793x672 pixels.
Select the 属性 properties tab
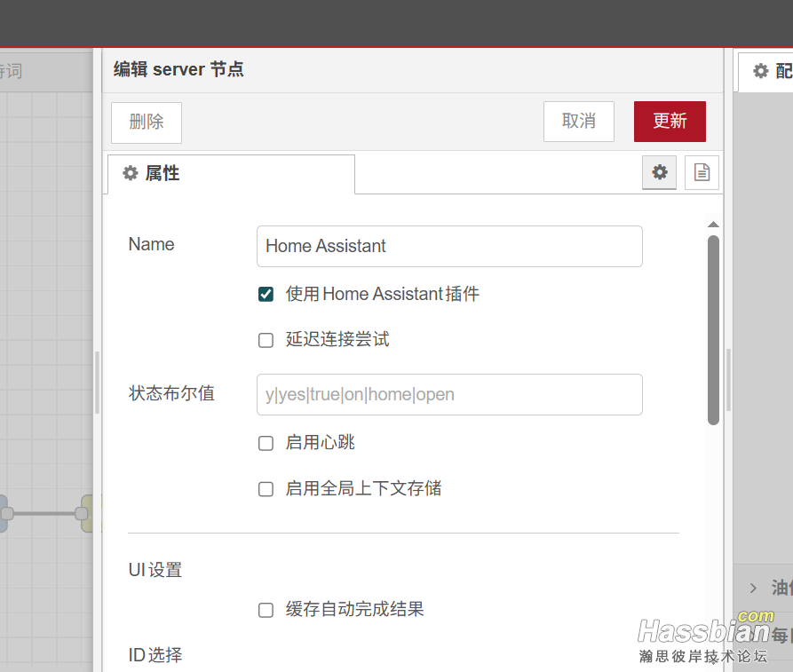point(232,174)
